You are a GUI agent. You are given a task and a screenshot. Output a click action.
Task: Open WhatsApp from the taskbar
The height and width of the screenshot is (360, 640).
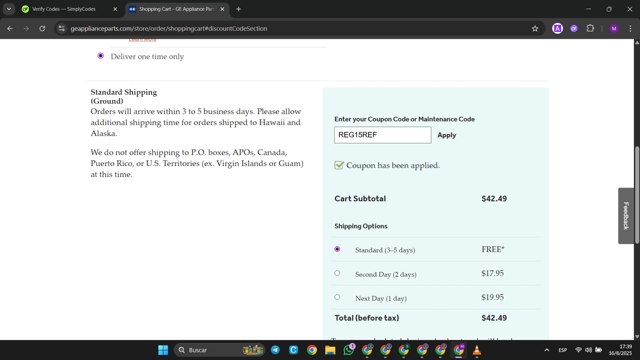(349, 350)
